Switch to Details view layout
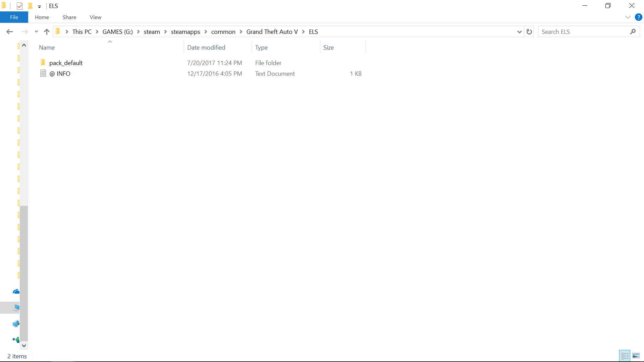 click(625, 356)
